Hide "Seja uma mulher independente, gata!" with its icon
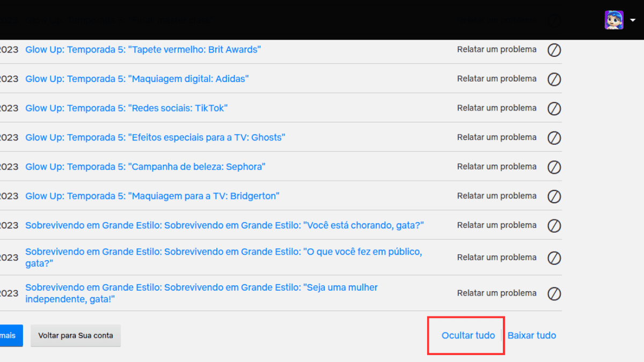Viewport: 644px width, 362px height. click(x=554, y=294)
